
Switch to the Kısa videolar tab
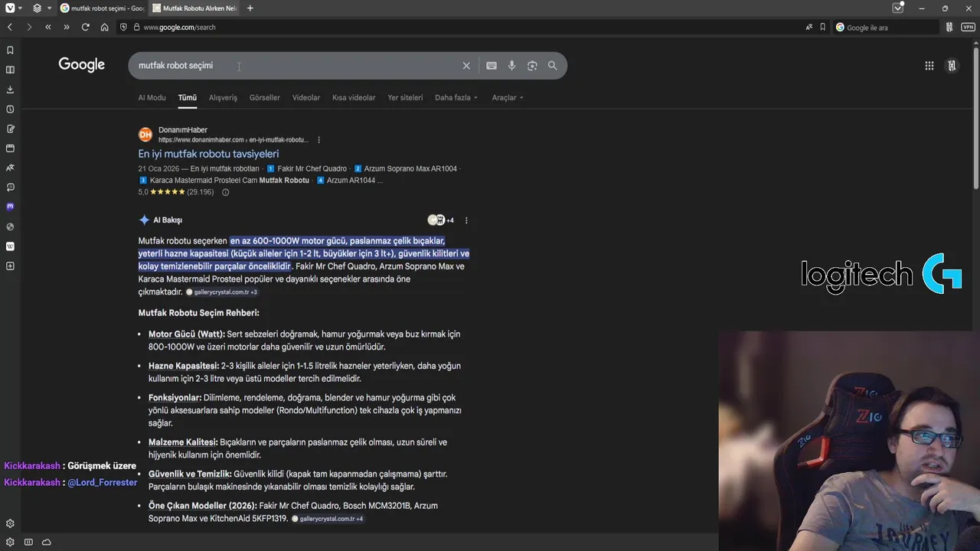click(x=354, y=98)
